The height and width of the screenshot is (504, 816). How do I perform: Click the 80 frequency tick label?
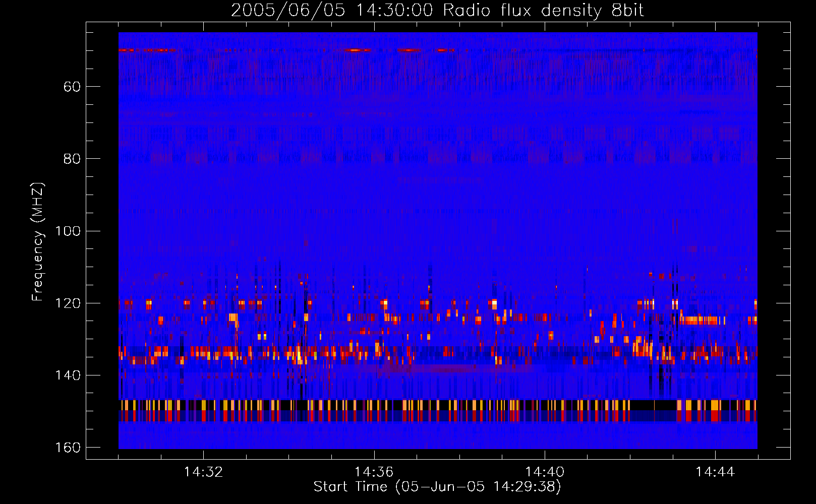click(x=72, y=159)
